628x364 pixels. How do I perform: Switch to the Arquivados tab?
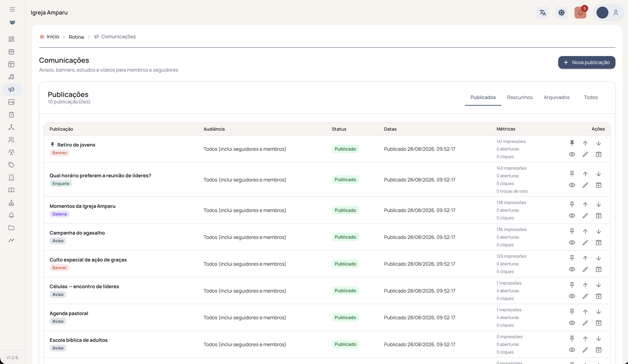point(557,97)
